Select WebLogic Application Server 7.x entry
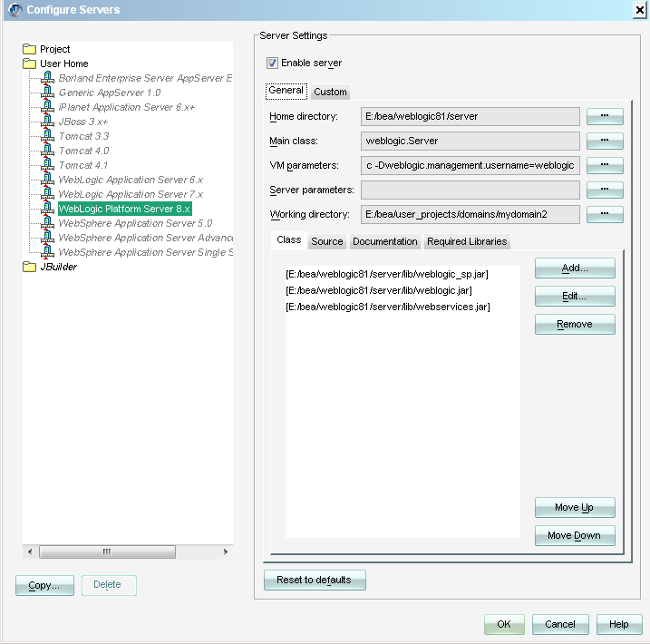Screen dimensions: 650x644 tap(131, 194)
